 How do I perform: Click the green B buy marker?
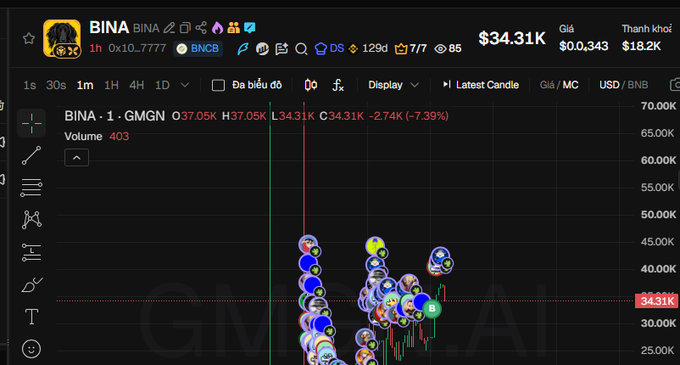pos(432,309)
